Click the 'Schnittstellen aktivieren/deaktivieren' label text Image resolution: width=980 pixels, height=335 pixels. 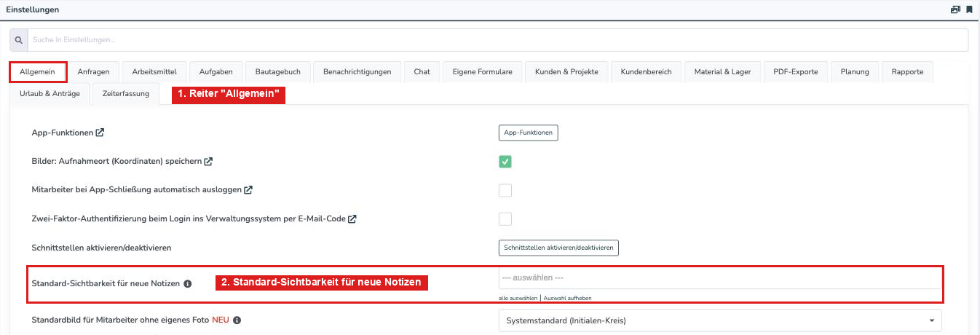[x=101, y=248]
